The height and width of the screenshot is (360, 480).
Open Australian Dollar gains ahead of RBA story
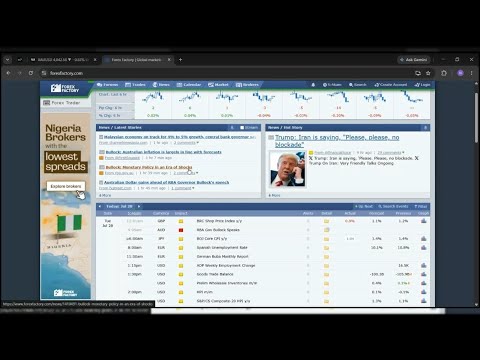tap(166, 182)
